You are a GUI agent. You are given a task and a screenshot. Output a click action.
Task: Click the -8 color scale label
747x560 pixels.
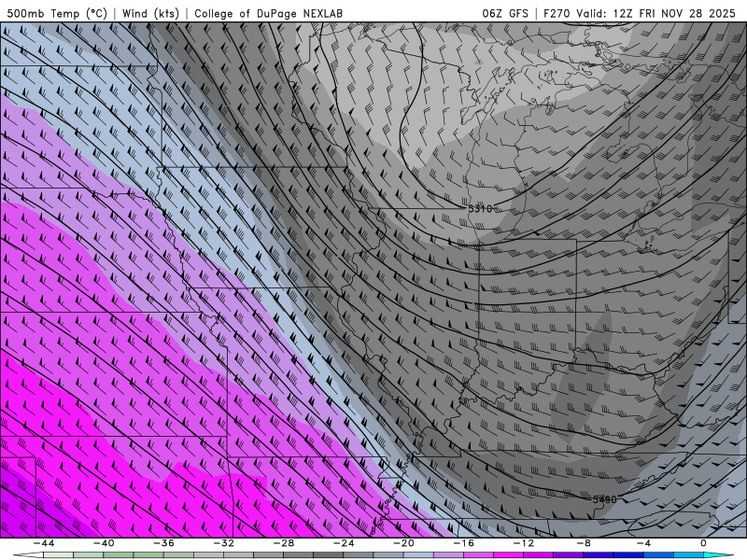tap(584, 543)
